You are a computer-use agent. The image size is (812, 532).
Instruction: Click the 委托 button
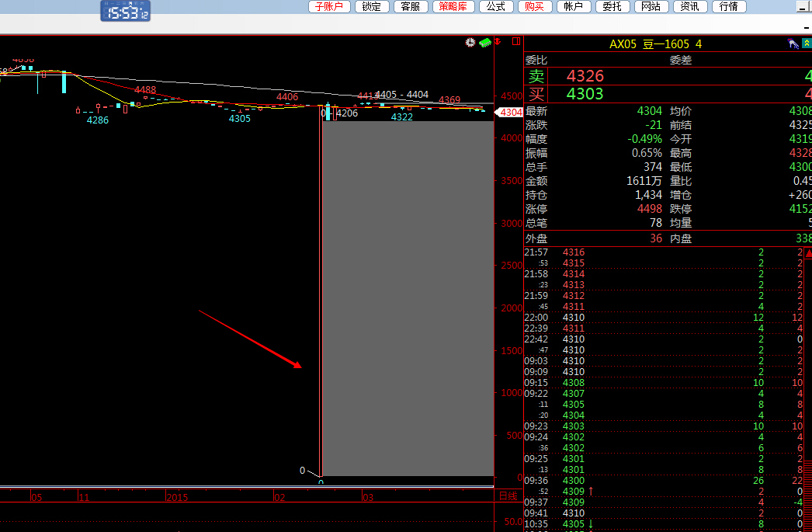612,6
